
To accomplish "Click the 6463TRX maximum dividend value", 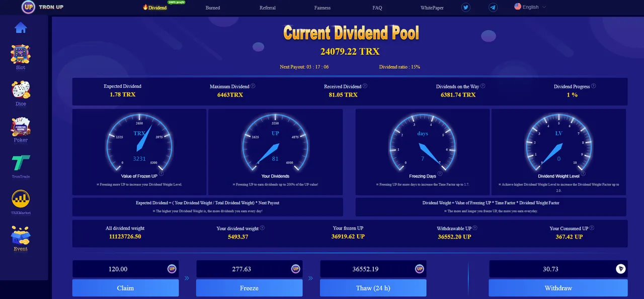I will point(230,94).
